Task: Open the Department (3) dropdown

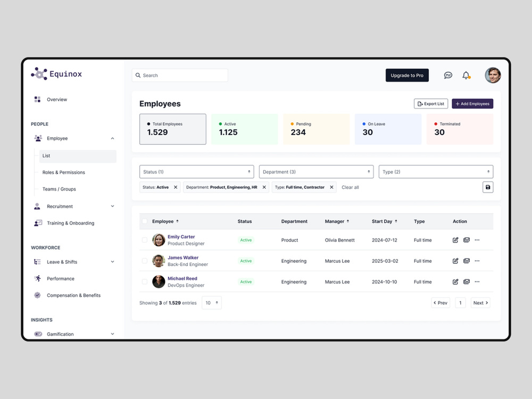Action: click(316, 172)
